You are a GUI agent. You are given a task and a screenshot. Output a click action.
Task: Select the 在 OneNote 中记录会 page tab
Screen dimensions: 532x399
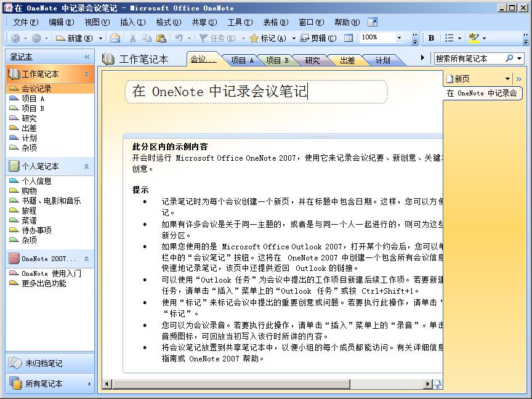point(482,93)
